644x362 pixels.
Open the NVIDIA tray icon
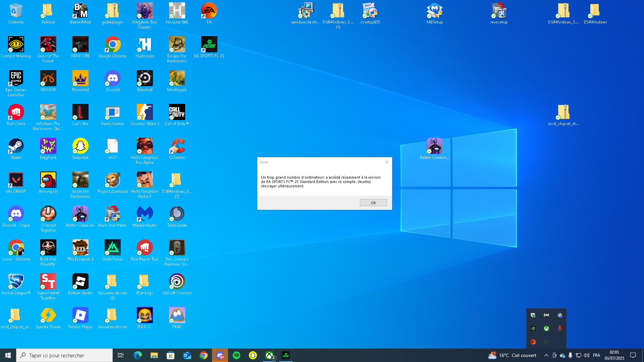point(533,328)
